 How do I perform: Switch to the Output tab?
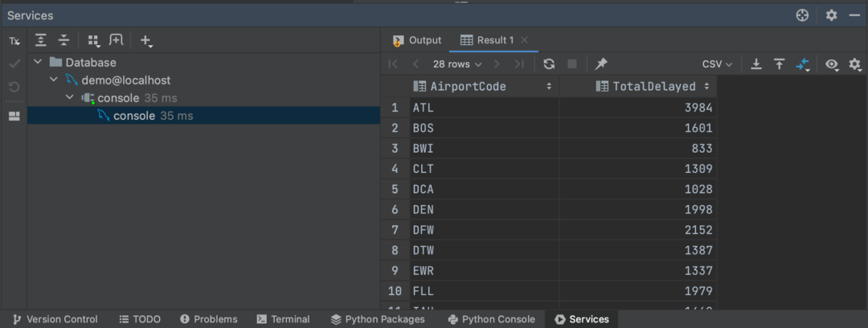pyautogui.click(x=417, y=40)
